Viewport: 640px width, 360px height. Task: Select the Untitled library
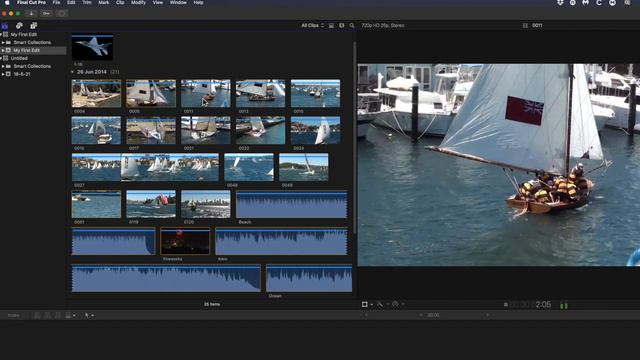click(19, 58)
